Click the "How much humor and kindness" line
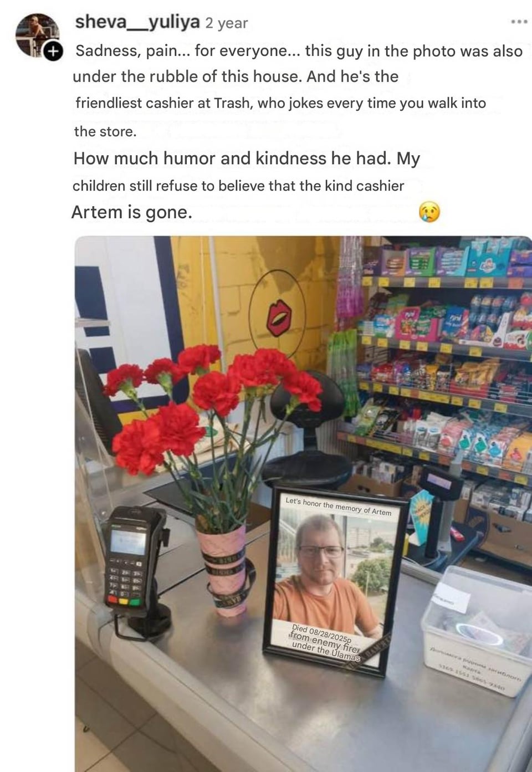The height and width of the screenshot is (772, 532). click(247, 159)
